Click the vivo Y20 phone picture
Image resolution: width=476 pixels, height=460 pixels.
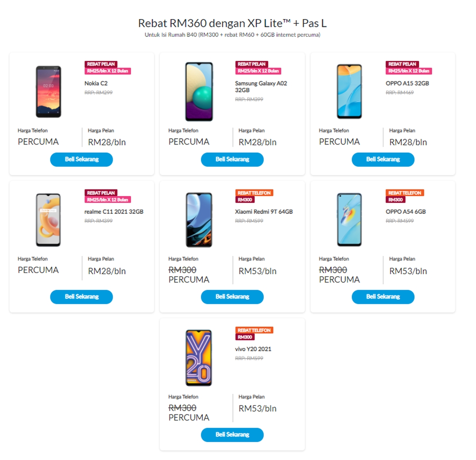pos(198,357)
